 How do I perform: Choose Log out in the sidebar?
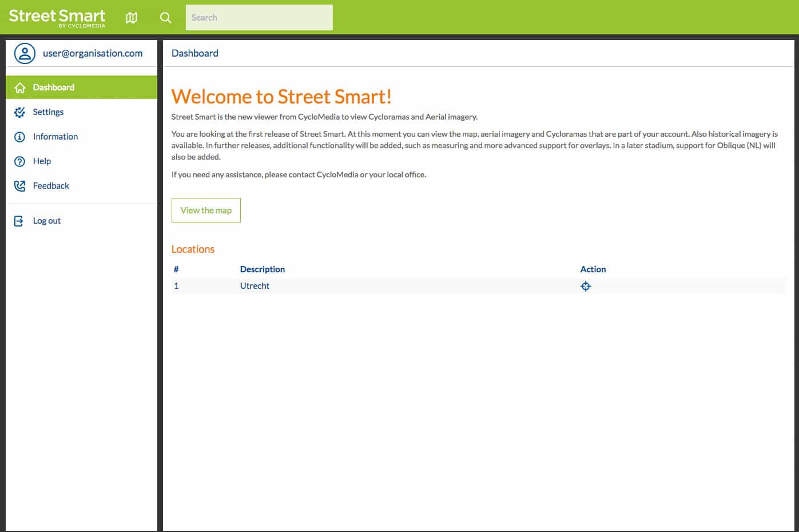coord(81,221)
